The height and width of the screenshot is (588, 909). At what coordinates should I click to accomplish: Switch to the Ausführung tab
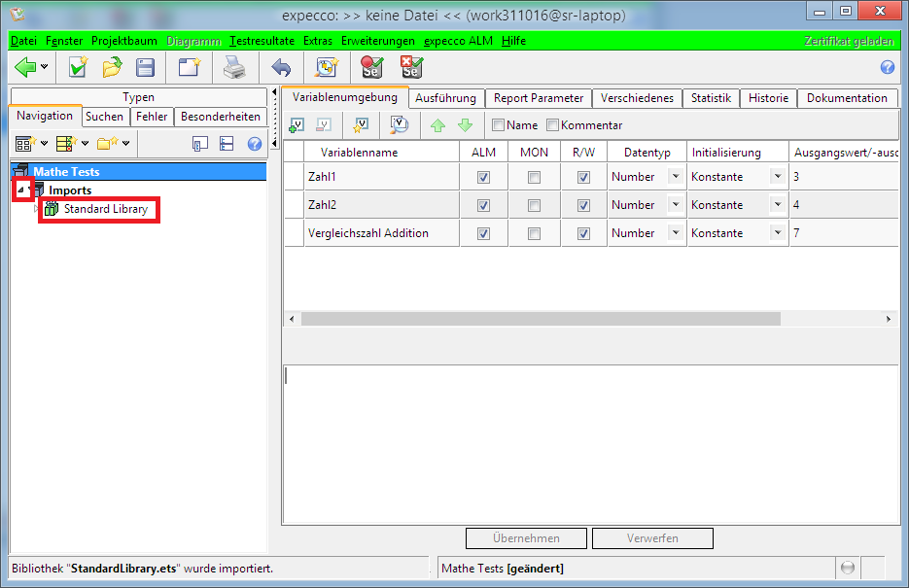click(445, 98)
